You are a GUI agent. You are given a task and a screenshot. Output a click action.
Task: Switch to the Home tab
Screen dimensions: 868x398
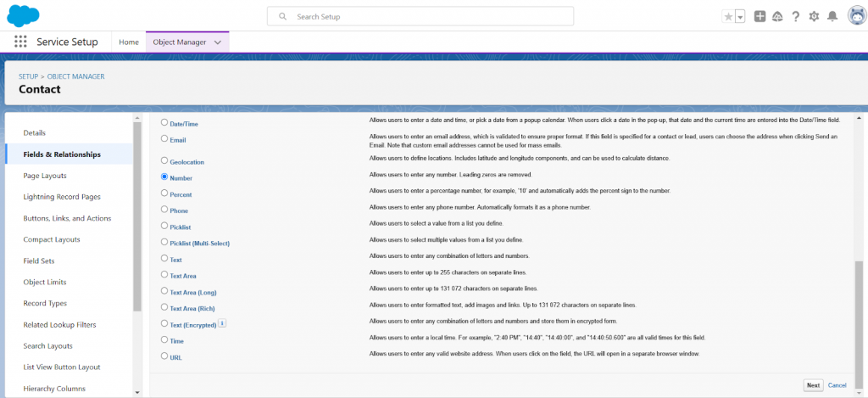click(129, 42)
